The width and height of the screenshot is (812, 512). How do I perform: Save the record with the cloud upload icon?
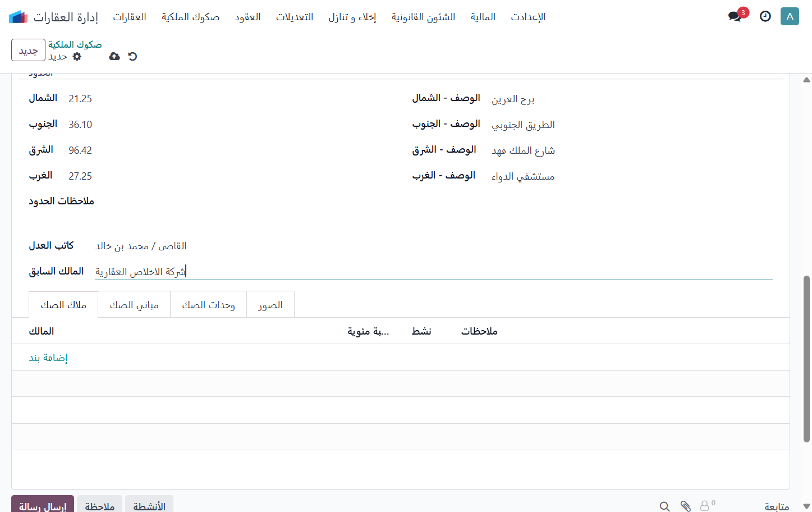[114, 56]
